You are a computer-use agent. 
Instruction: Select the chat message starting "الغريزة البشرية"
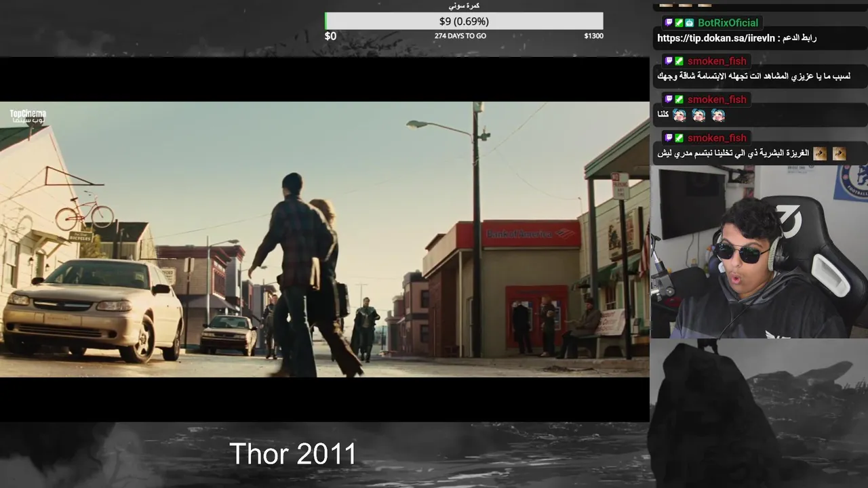(733, 154)
